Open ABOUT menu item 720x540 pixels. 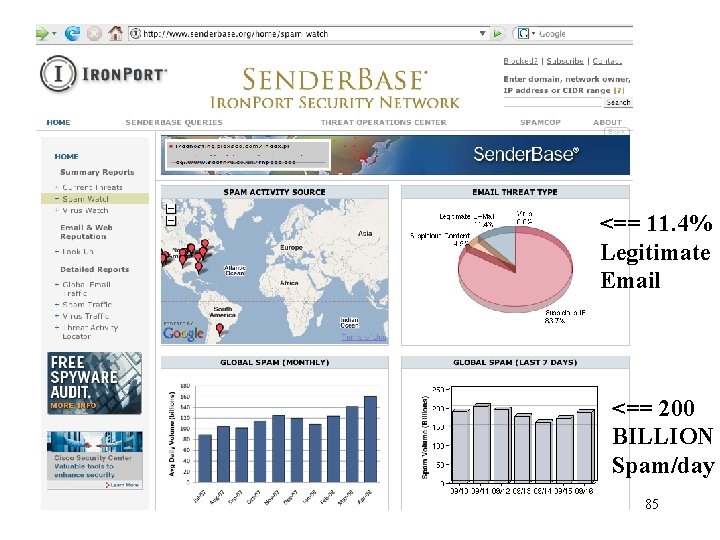[x=607, y=122]
